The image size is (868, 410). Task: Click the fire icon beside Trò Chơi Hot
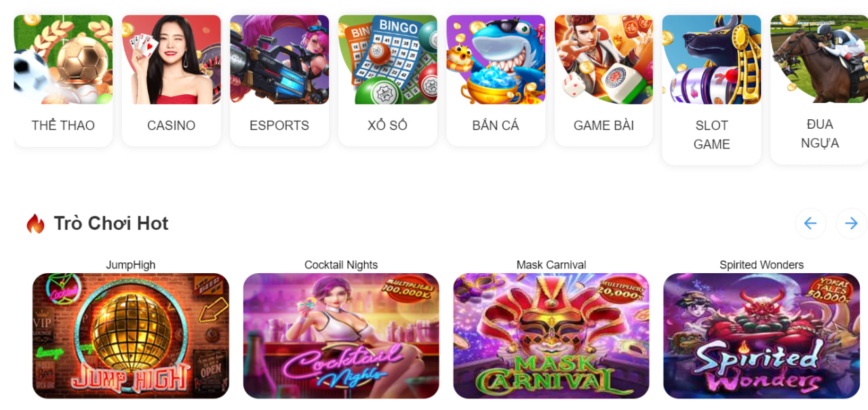coord(35,224)
